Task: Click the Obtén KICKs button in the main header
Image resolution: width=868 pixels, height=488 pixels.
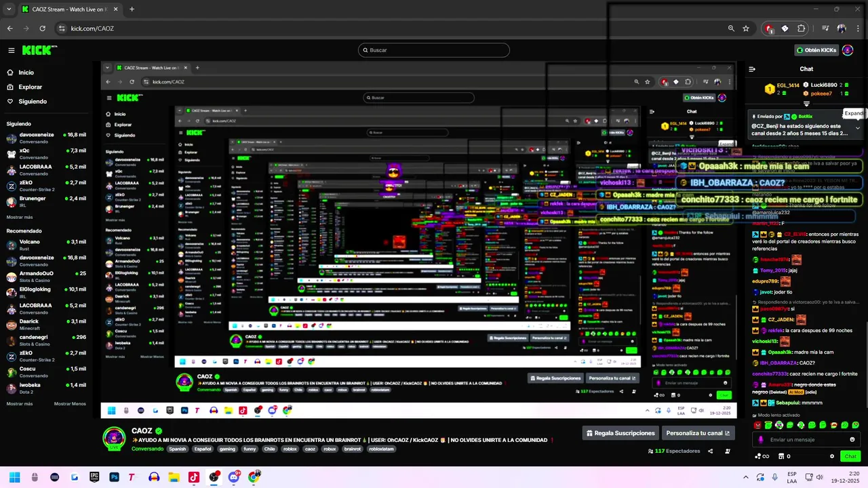Action: [816, 50]
